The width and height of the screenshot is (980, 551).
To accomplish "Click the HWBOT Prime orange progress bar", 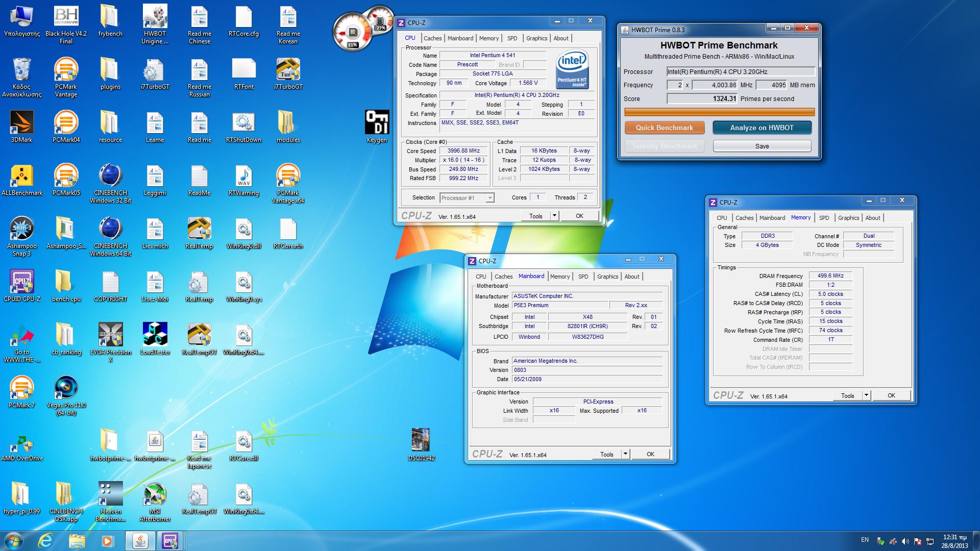I will point(719,112).
